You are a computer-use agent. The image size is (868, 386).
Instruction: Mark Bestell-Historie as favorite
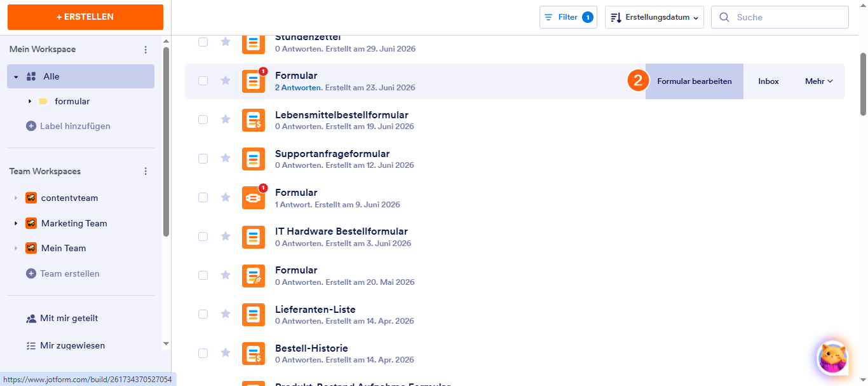pyautogui.click(x=226, y=352)
